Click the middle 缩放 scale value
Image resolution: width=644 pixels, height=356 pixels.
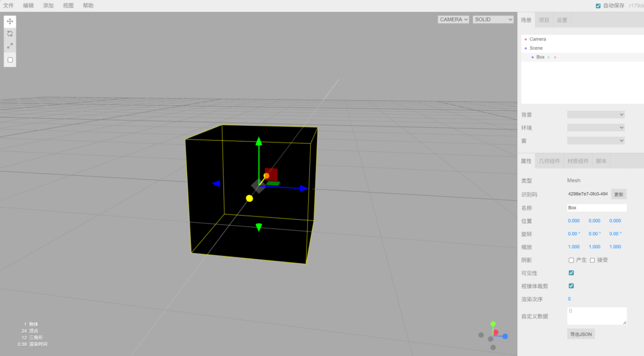pos(594,247)
